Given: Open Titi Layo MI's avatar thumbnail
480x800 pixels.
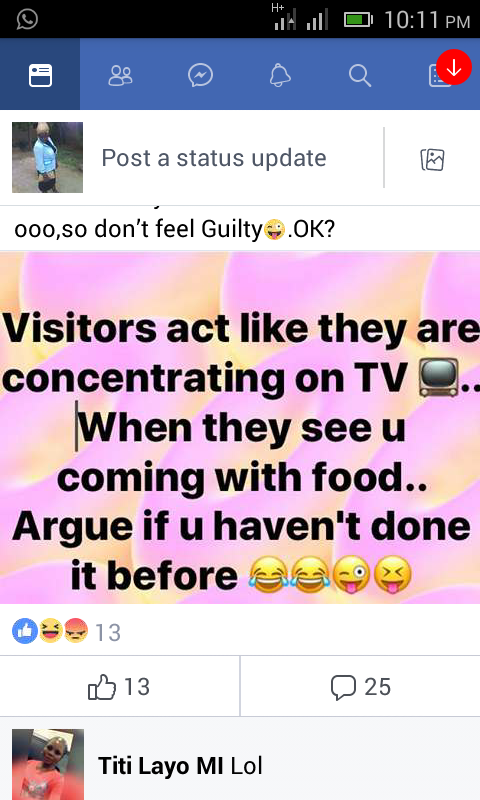Looking at the screenshot, I should tap(48, 764).
